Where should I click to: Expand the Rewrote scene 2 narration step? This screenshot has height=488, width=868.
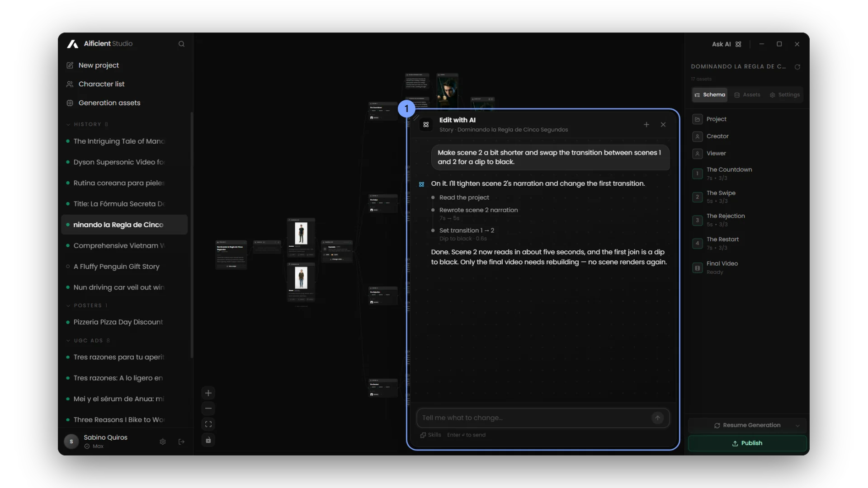pos(478,210)
